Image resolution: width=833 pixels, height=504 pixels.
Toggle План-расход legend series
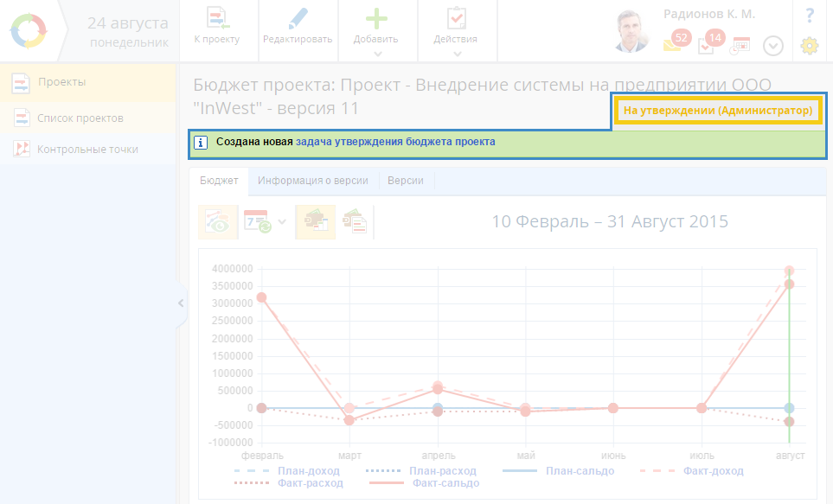pyautogui.click(x=420, y=471)
